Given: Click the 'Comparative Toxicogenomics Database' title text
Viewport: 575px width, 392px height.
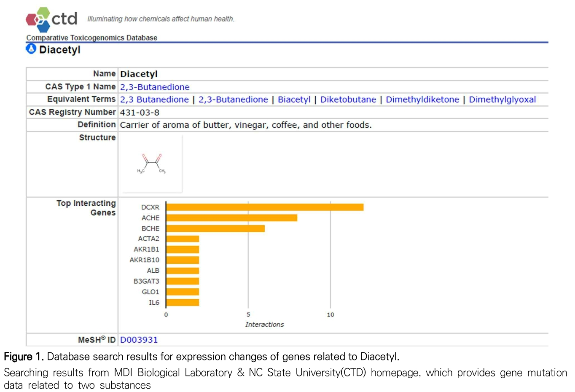Looking at the screenshot, I should 92,38.
